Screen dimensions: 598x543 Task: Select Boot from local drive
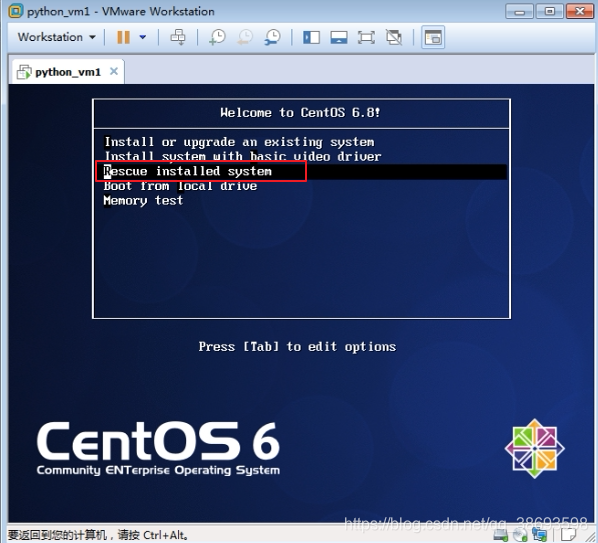point(180,186)
